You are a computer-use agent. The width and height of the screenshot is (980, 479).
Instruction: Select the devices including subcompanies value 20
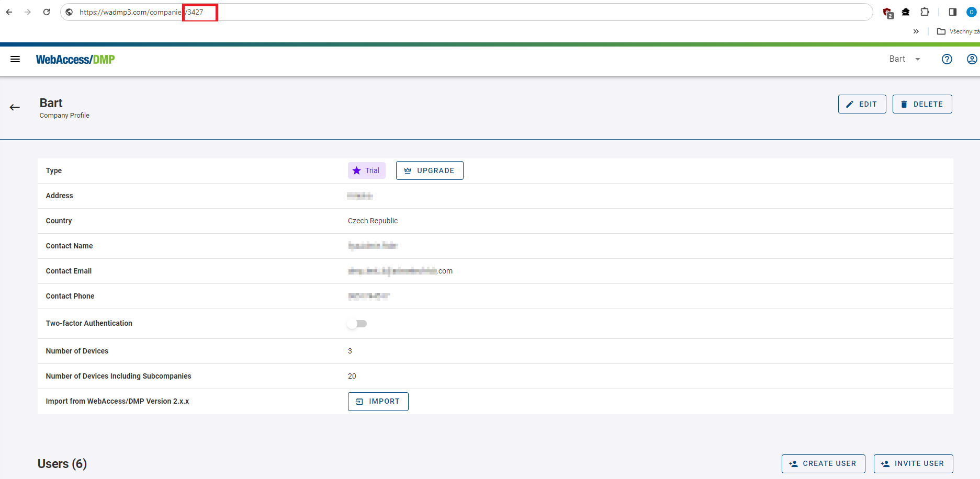click(x=352, y=376)
